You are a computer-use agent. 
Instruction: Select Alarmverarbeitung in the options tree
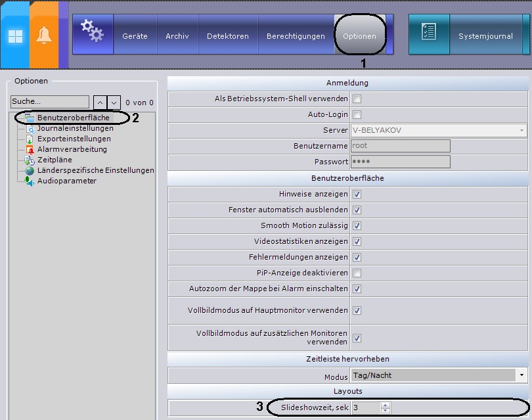72,149
